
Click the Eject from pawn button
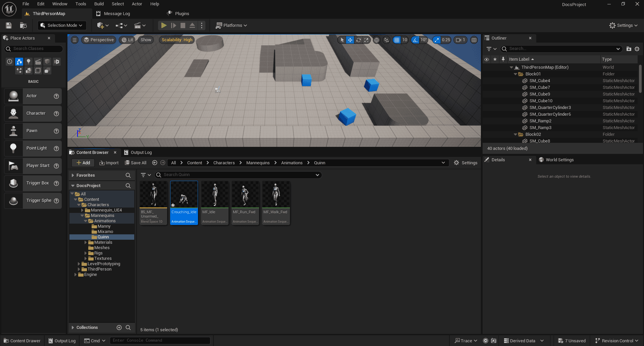coord(192,25)
